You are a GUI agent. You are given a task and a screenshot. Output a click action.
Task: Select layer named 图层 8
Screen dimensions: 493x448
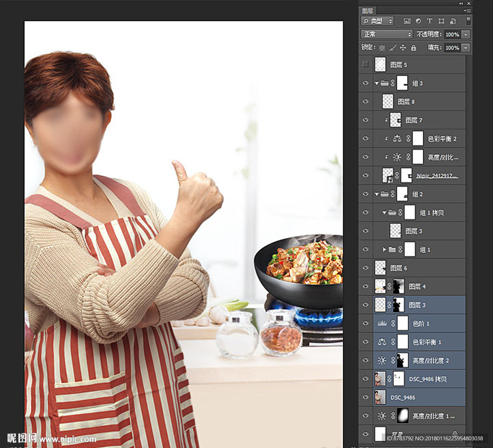point(406,102)
